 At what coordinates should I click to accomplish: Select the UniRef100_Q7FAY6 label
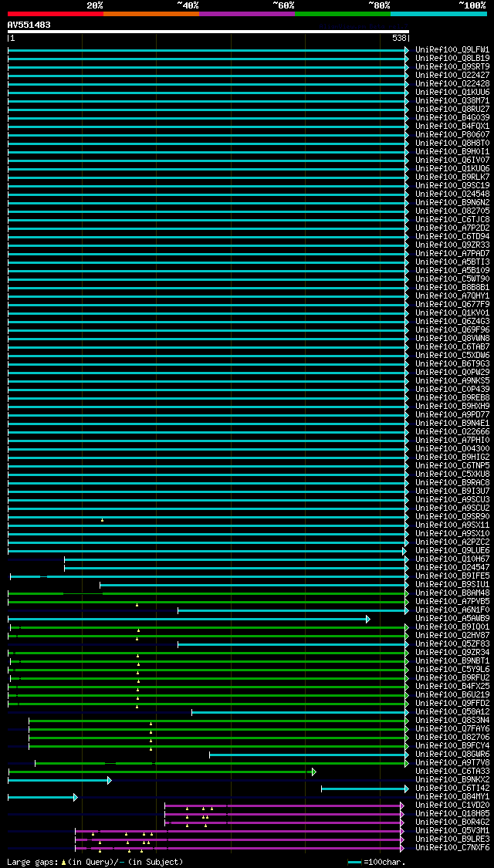(x=452, y=729)
